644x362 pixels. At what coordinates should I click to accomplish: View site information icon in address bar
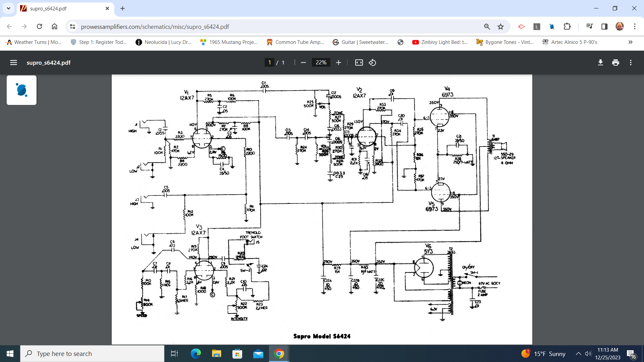coord(72,26)
